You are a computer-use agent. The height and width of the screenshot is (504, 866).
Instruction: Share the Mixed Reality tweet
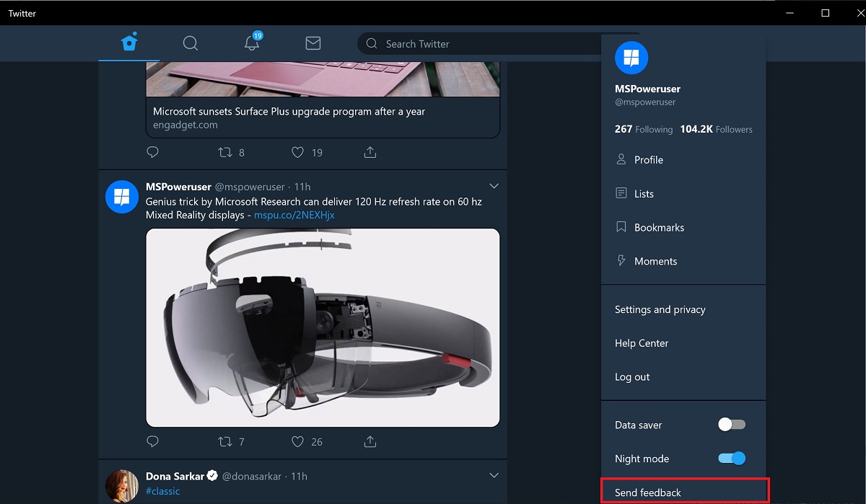[x=369, y=441]
